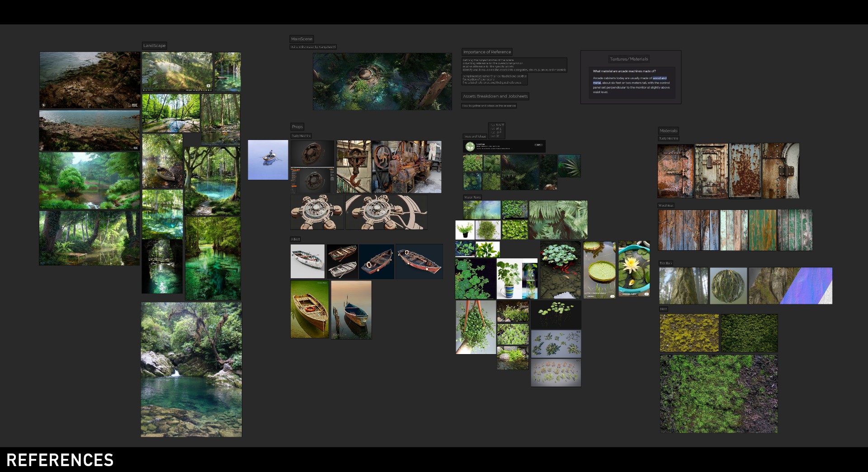Click the 'Props' section label
The height and width of the screenshot is (472, 868).
(297, 126)
